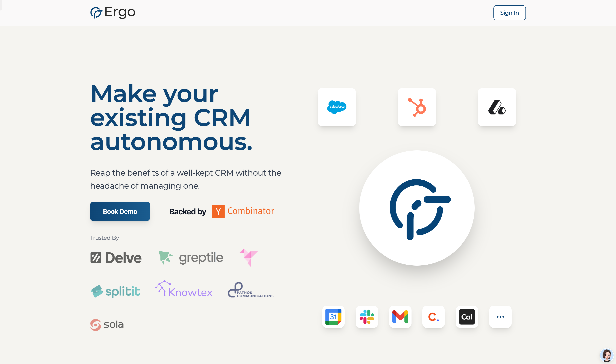Image resolution: width=616 pixels, height=364 pixels.
Task: Click the HubSpot integration icon
Action: (417, 107)
